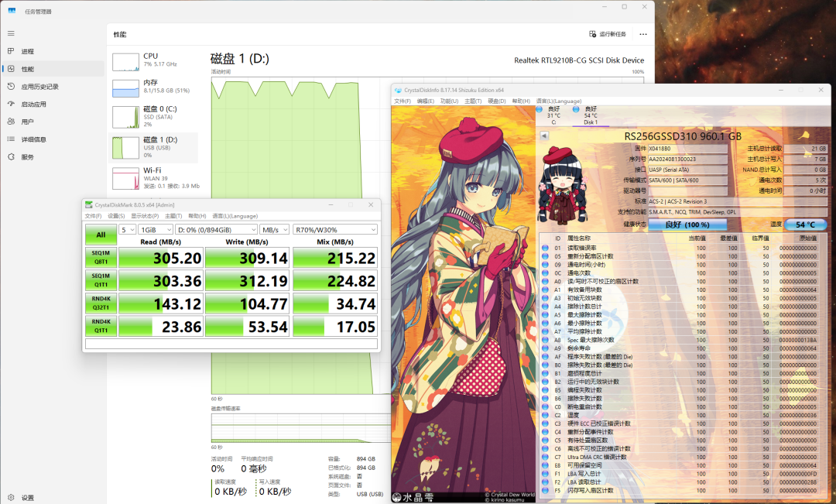Click blue status icon for row C7

(545, 457)
